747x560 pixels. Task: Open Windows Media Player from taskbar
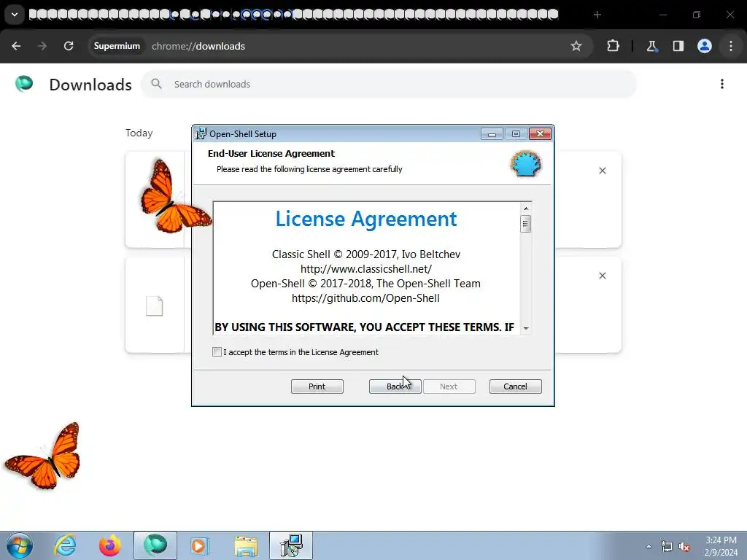(200, 545)
